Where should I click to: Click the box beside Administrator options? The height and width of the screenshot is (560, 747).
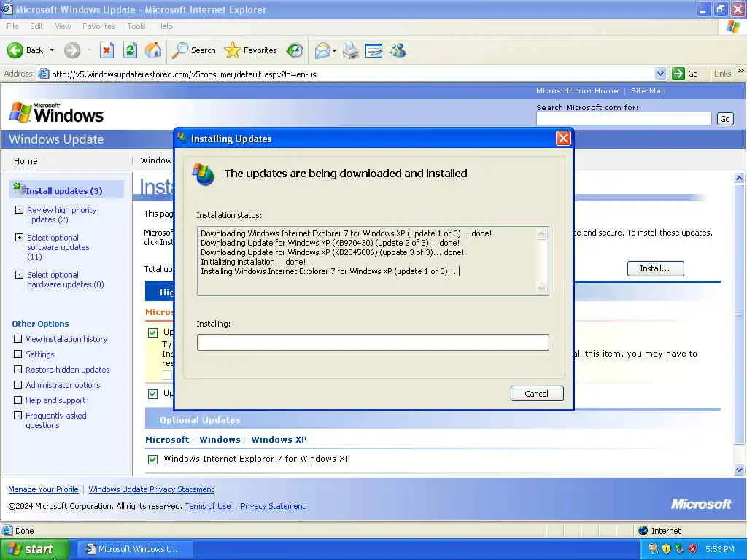(18, 385)
